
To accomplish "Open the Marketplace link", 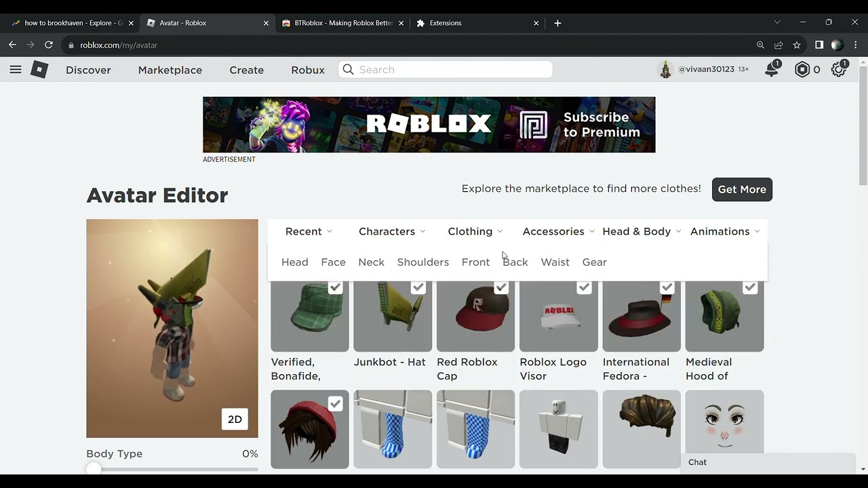I will (170, 70).
